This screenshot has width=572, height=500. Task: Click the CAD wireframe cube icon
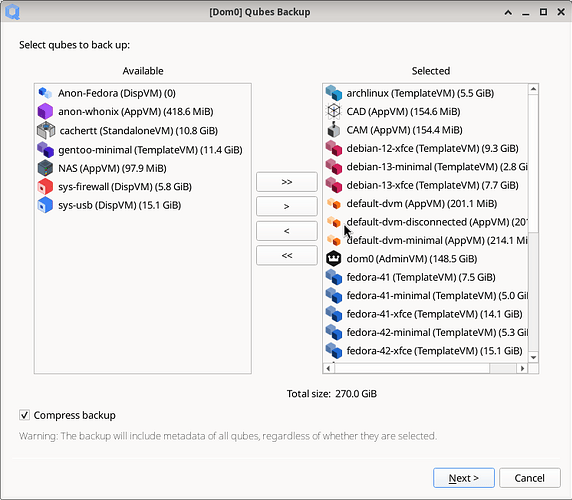click(x=333, y=111)
